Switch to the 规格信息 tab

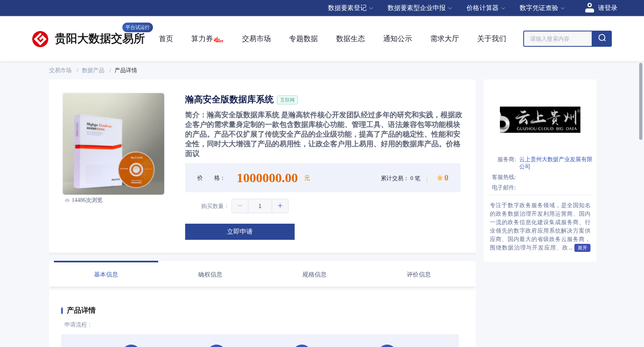(314, 274)
